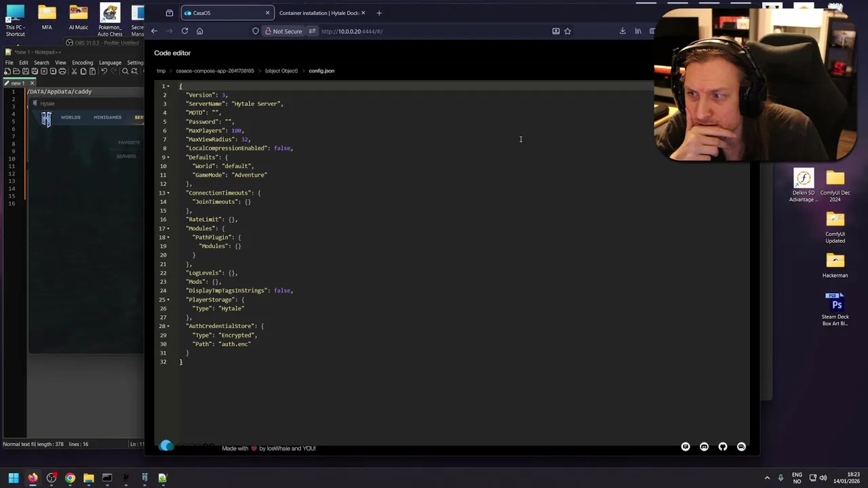Viewport: 868px width, 488px height.
Task: Close the Container installation tab
Action: [x=363, y=13]
